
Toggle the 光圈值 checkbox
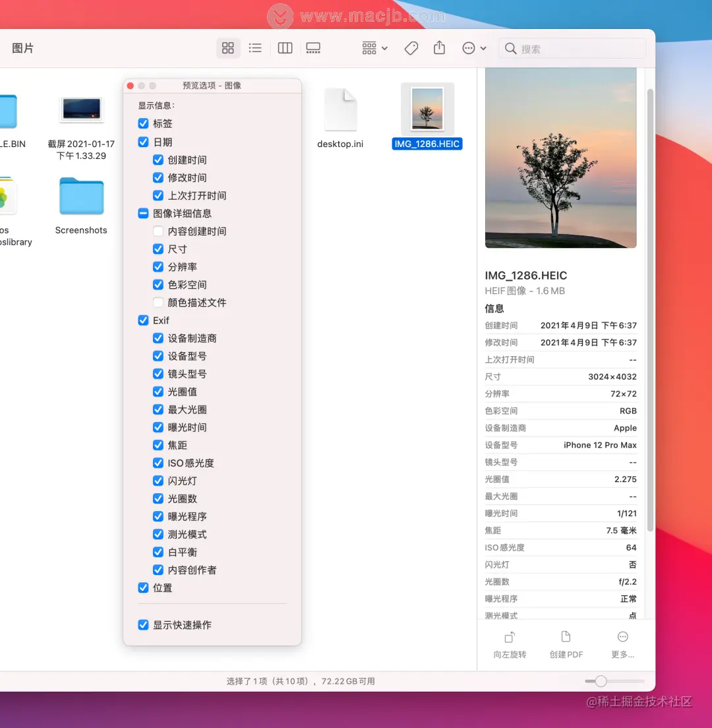pyautogui.click(x=158, y=392)
